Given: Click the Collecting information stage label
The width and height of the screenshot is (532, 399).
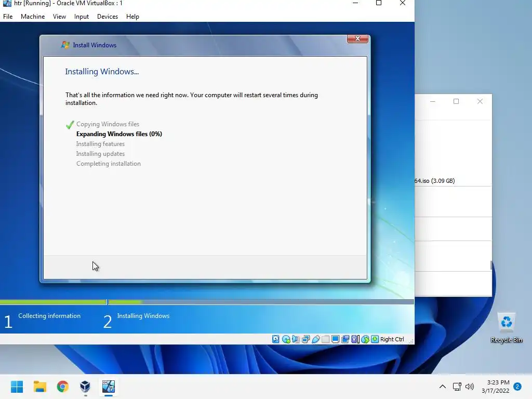Looking at the screenshot, I should click(x=49, y=315).
